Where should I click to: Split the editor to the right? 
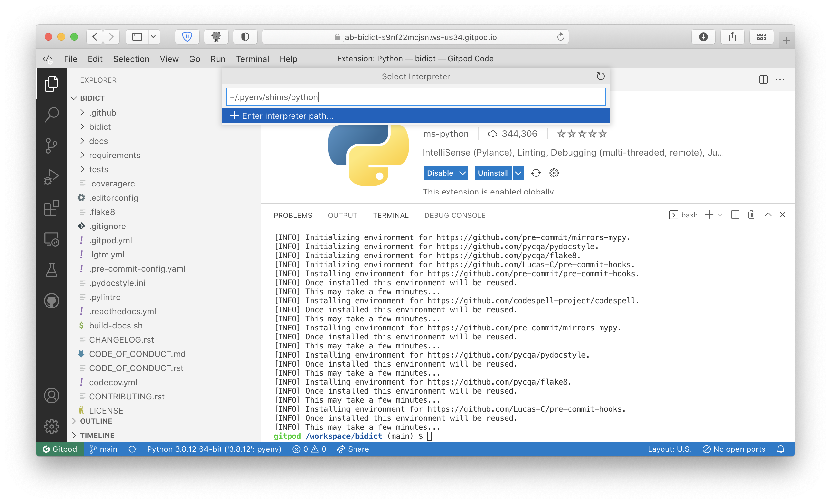coord(763,80)
